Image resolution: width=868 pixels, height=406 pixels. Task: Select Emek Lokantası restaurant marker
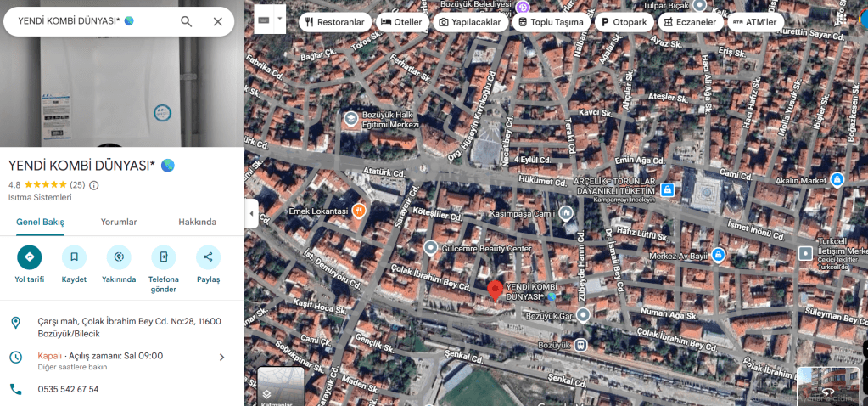click(x=359, y=210)
